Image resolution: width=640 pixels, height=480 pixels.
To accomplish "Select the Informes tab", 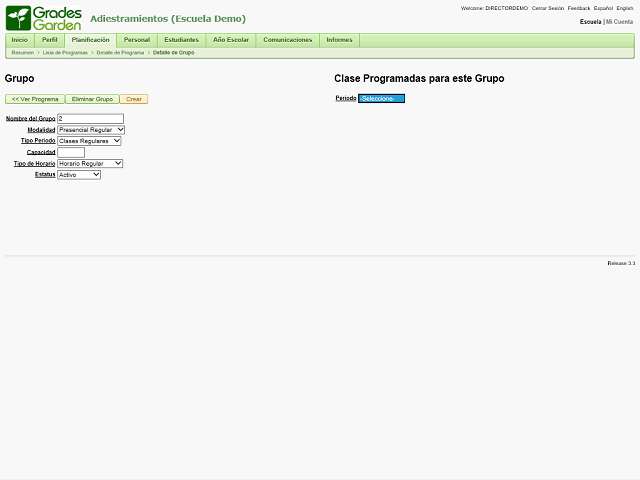I will pyautogui.click(x=339, y=40).
